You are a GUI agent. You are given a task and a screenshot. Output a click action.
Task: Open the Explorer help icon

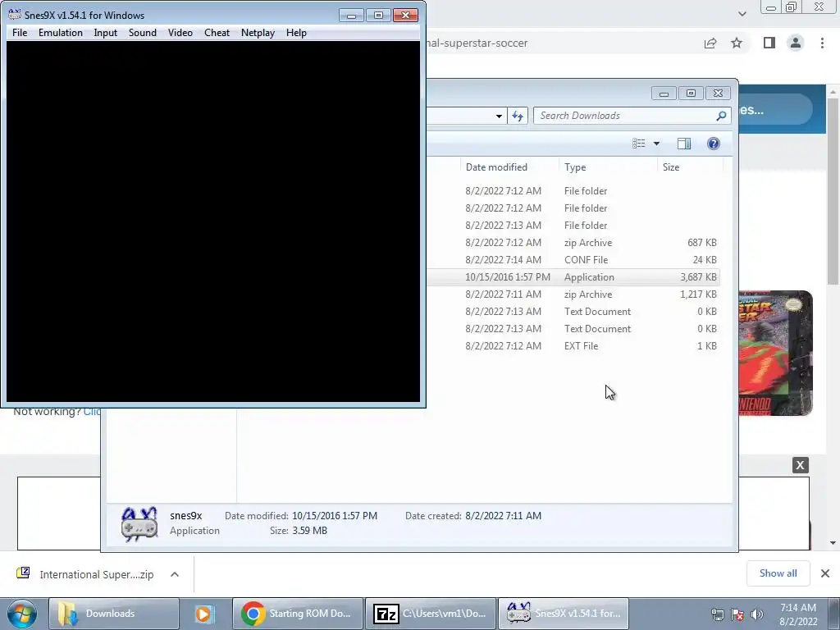pyautogui.click(x=713, y=144)
